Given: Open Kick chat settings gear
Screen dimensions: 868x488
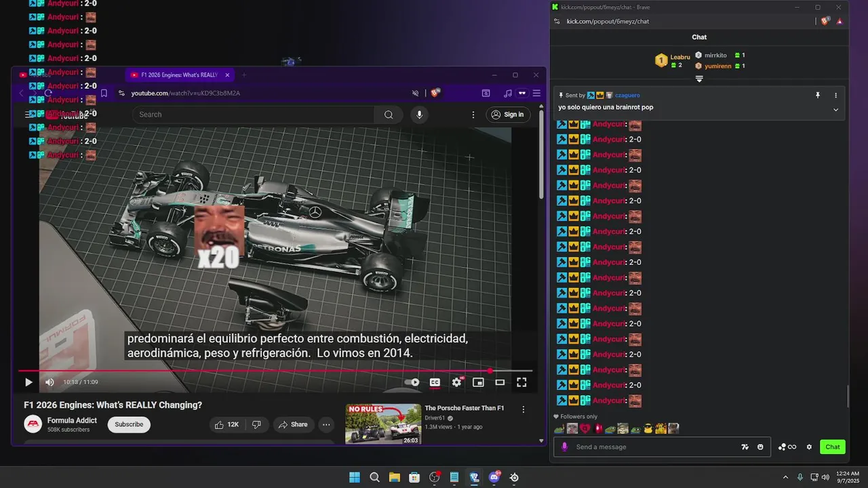Looking at the screenshot, I should 809,447.
